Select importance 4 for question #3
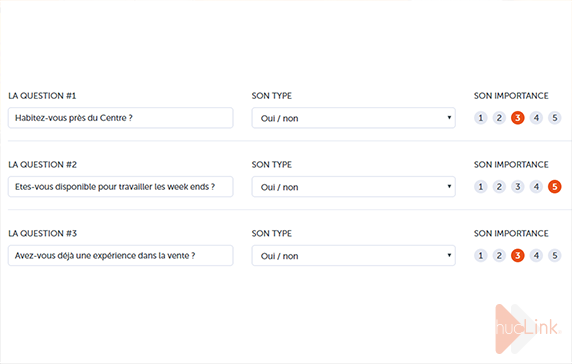This screenshot has height=364, width=572. coord(536,256)
